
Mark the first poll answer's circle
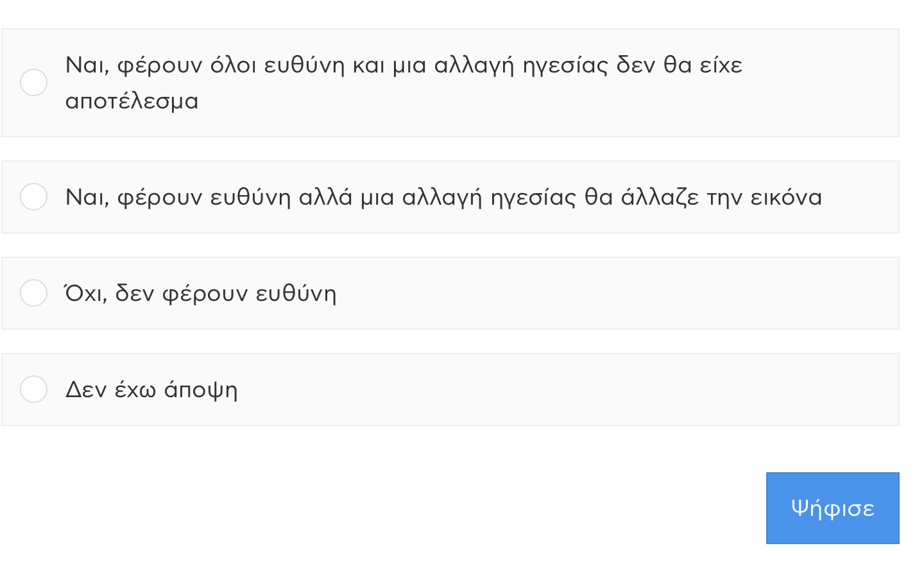tap(33, 83)
